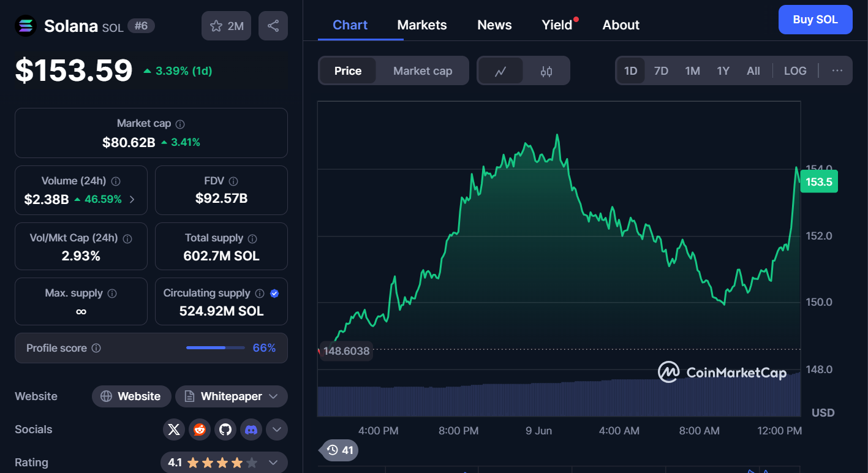Open the Volume (24h) arrow chevron
Screen dimensions: 868x473
pyautogui.click(x=132, y=199)
